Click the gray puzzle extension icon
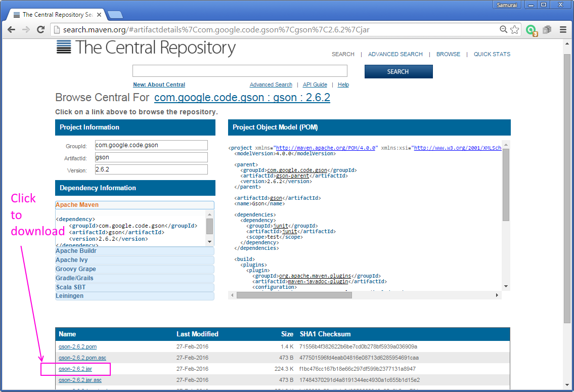Image resolution: width=574 pixels, height=392 pixels. pos(547,30)
